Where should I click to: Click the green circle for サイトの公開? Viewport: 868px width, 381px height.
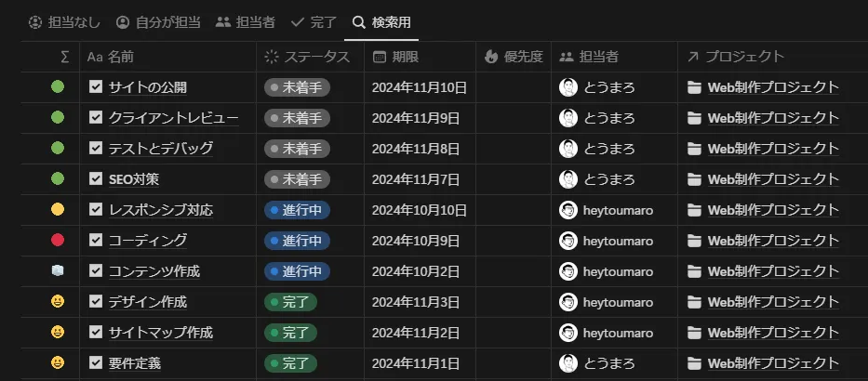coord(58,86)
